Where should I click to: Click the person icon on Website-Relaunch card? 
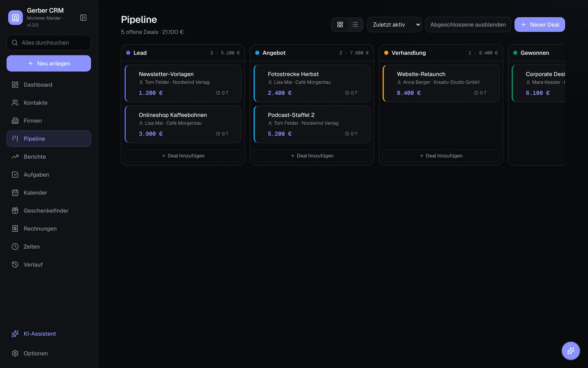tap(399, 82)
